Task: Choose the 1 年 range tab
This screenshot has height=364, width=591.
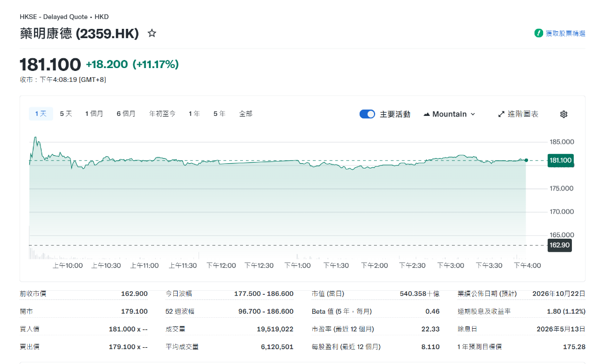Action: pos(194,114)
